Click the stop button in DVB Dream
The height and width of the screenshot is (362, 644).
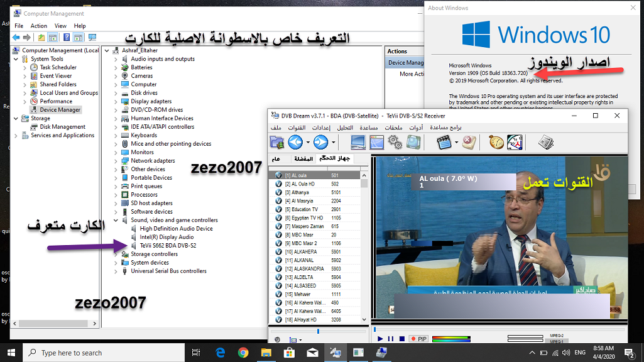tap(402, 339)
